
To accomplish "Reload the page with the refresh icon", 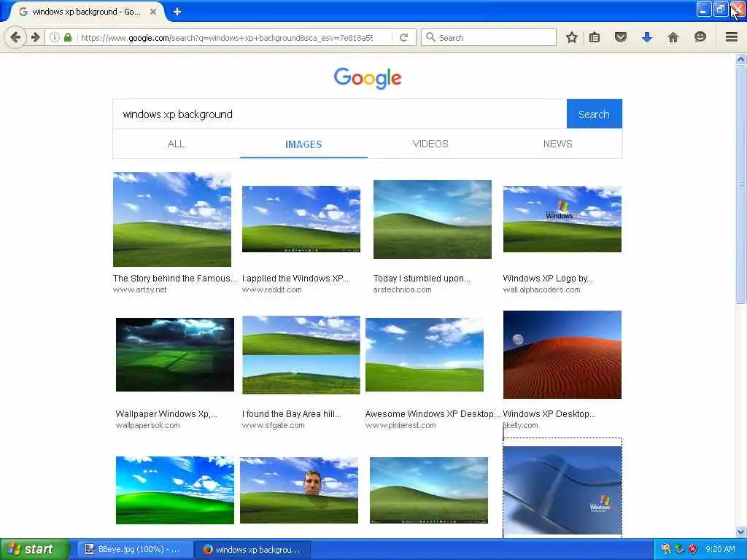I will [403, 37].
